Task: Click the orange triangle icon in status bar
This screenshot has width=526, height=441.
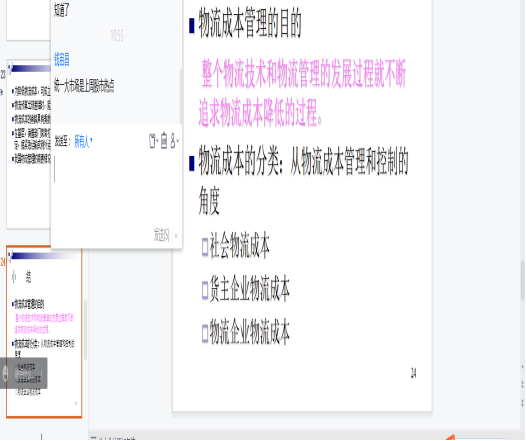Action: pyautogui.click(x=450, y=437)
